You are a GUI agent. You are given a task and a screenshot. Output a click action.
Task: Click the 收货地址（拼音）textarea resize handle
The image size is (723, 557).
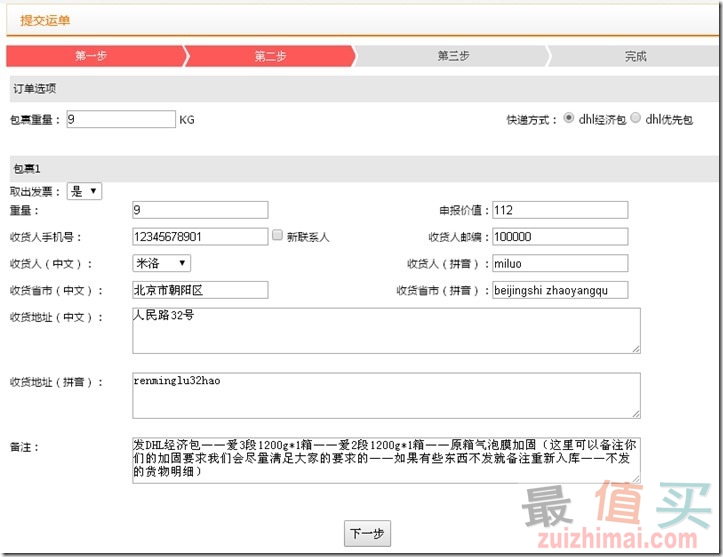click(x=636, y=414)
